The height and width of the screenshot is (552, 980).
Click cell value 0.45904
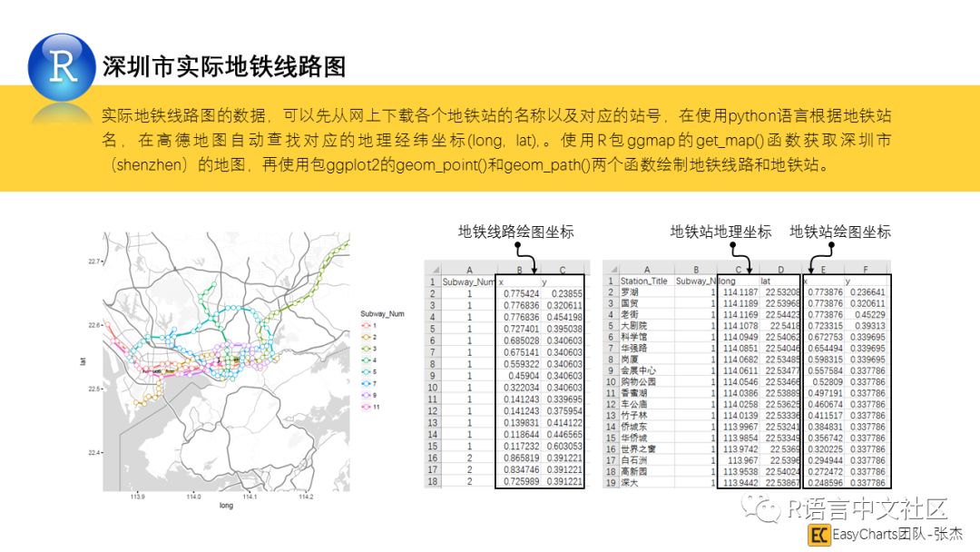(518, 377)
